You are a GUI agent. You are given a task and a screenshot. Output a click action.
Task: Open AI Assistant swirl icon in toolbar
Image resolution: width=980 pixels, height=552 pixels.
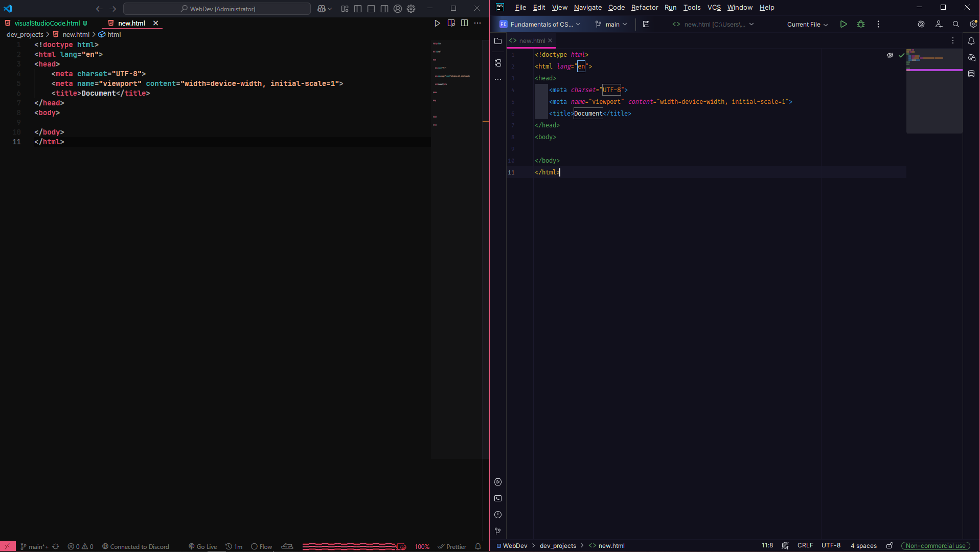pyautogui.click(x=921, y=24)
